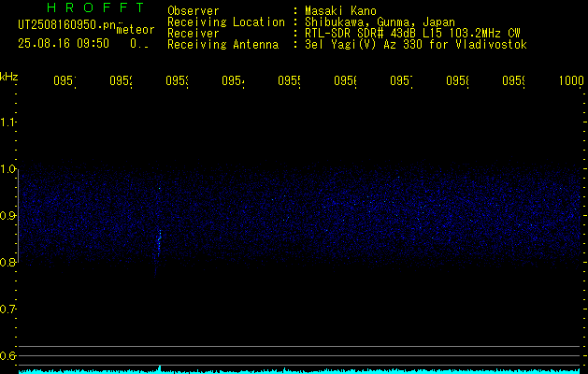Click the kHz axis unit label
The height and width of the screenshot is (374, 588).
pyautogui.click(x=9, y=77)
